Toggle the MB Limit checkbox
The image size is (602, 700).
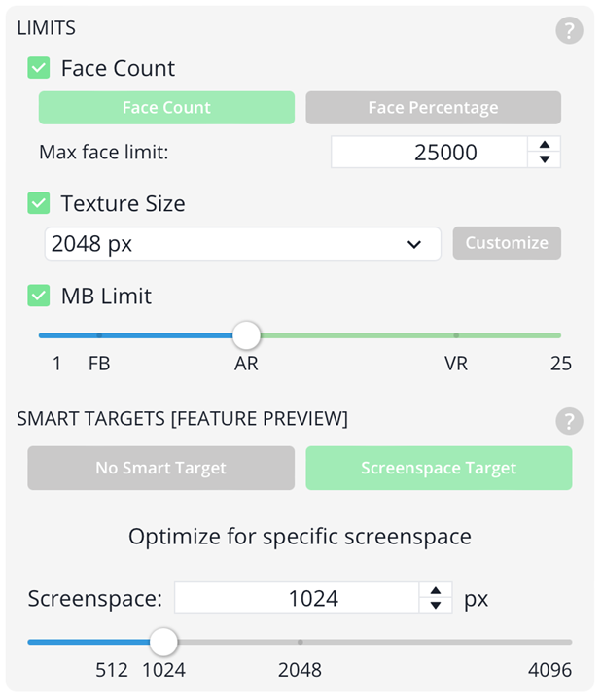[38, 296]
